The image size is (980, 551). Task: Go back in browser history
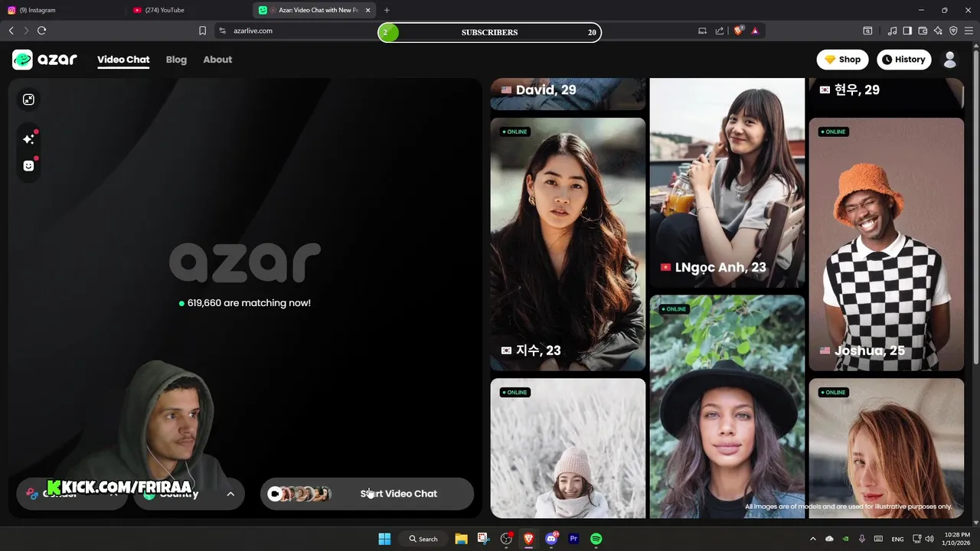pos(11,31)
